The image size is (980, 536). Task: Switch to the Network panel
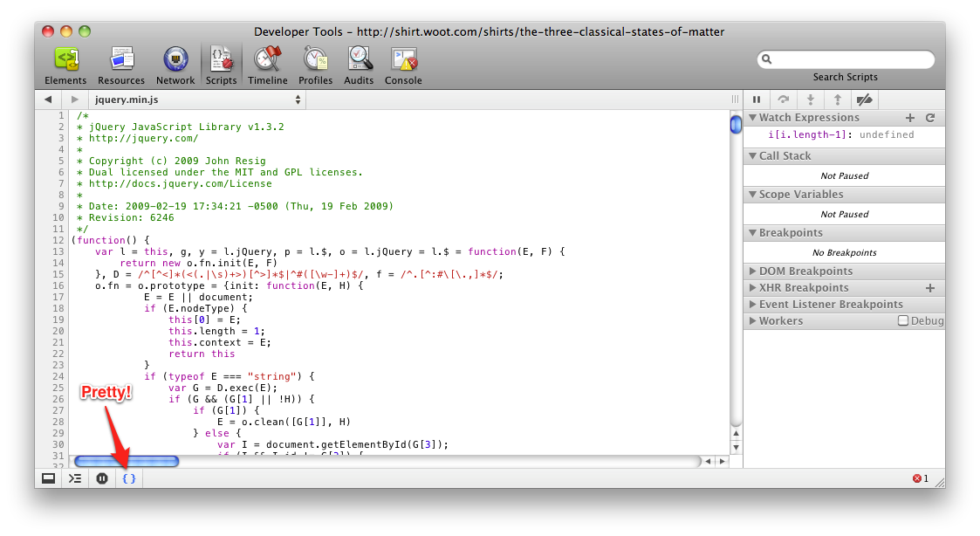(175, 66)
